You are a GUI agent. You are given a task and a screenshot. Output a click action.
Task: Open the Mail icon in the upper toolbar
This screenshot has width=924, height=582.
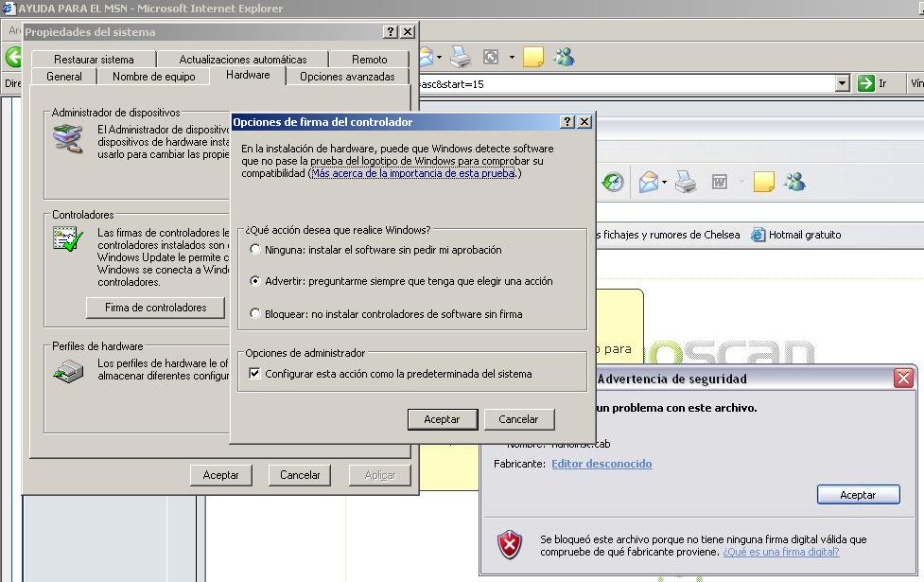click(426, 57)
